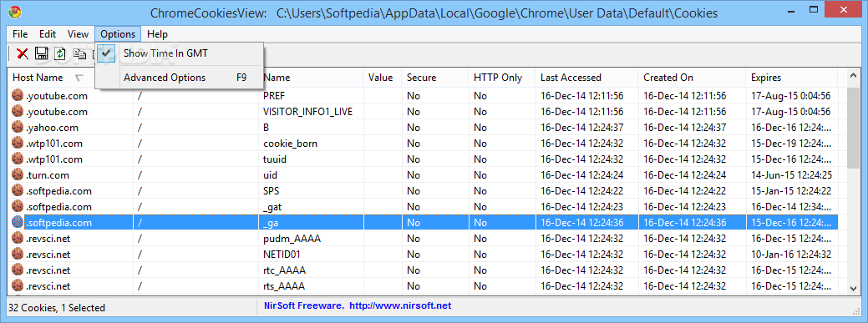Viewport: 868px width, 323px height.
Task: Click the rts_AAAA cookie name
Action: click(284, 286)
